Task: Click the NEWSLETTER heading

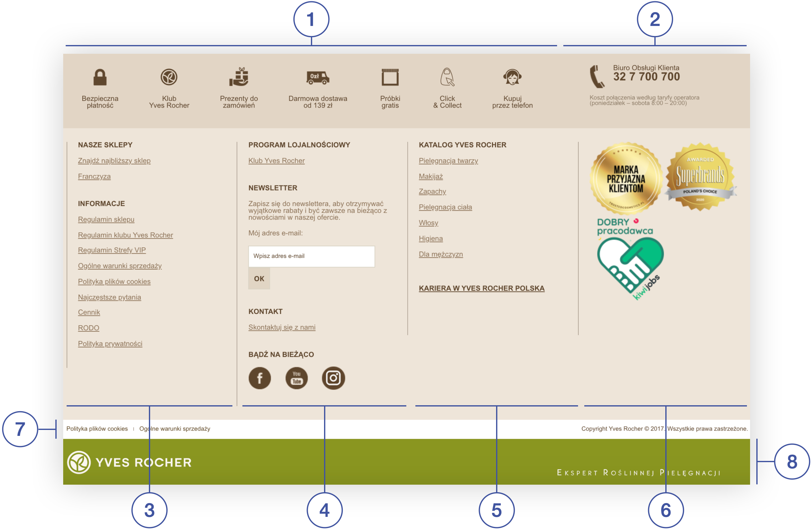Action: pos(273,188)
